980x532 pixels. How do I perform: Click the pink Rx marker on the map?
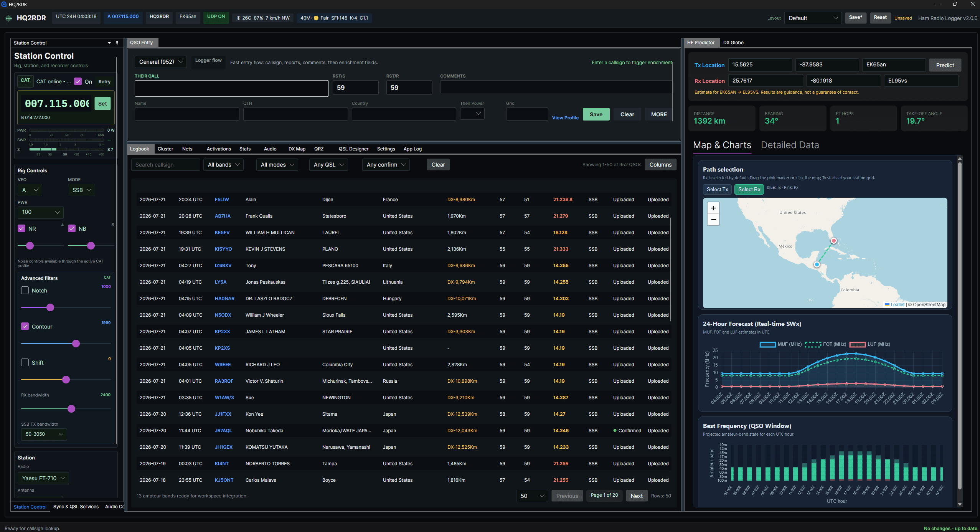point(833,241)
